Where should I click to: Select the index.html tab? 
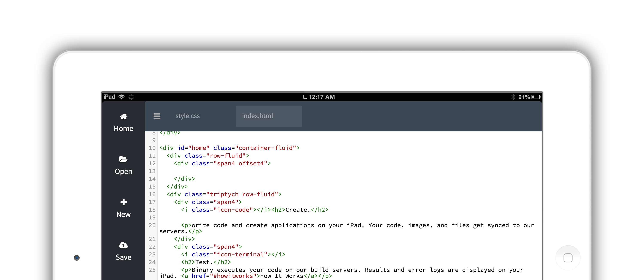point(269,116)
